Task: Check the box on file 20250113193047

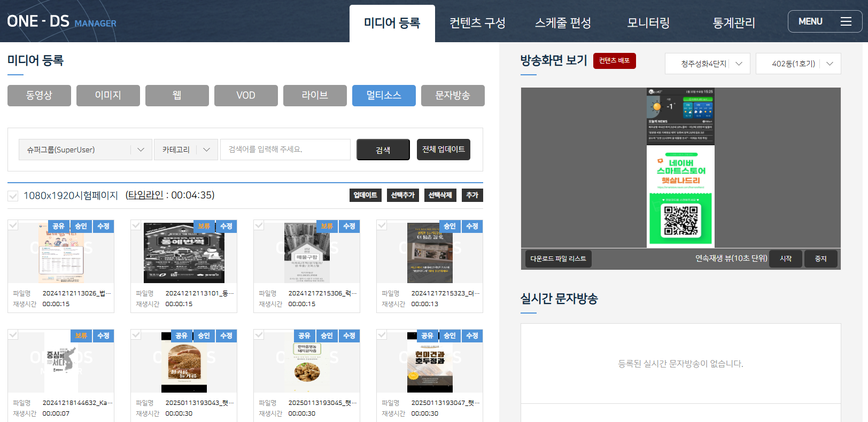Action: [382, 334]
